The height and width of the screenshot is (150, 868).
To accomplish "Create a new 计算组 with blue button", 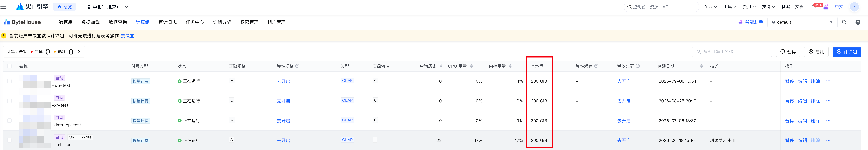I will (x=847, y=52).
